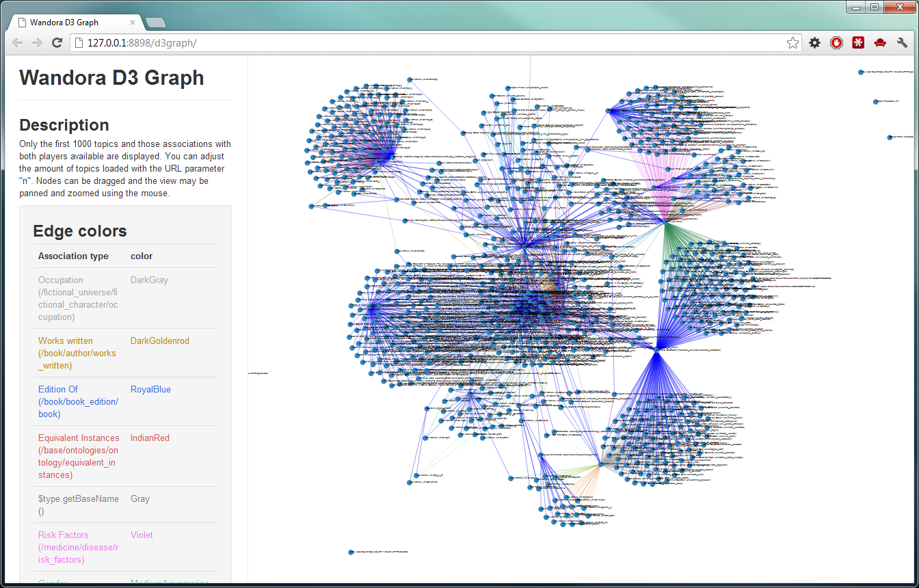
Task: Click the forward navigation arrow
Action: tap(37, 43)
